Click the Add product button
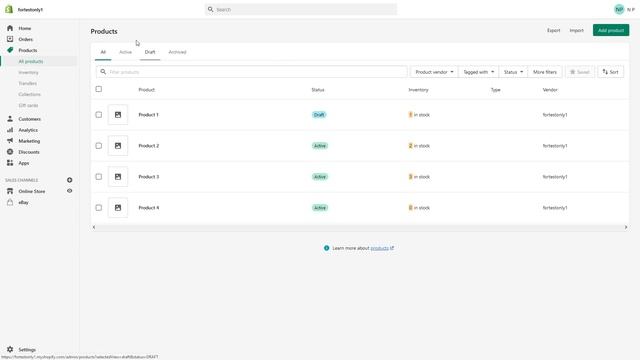Image resolution: width=640 pixels, height=360 pixels. click(611, 30)
